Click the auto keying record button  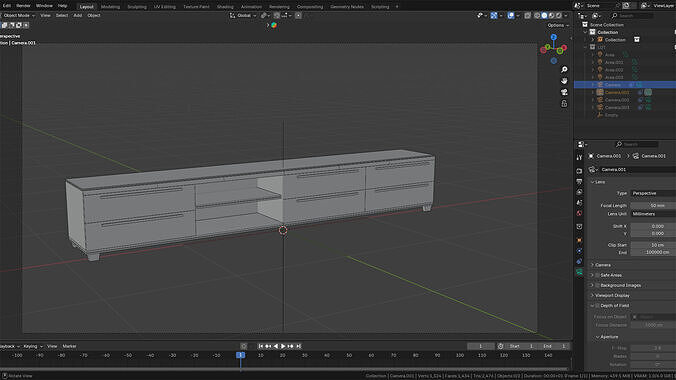(x=244, y=346)
